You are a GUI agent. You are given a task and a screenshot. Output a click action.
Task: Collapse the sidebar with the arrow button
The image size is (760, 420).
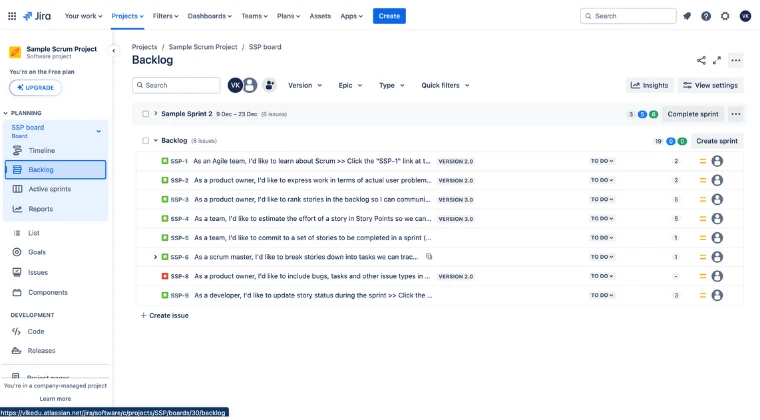pos(113,50)
